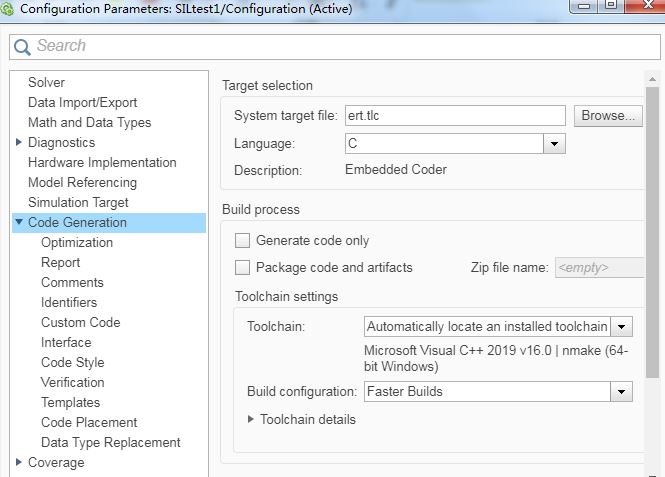Select Solver in the sidebar

pos(46,82)
